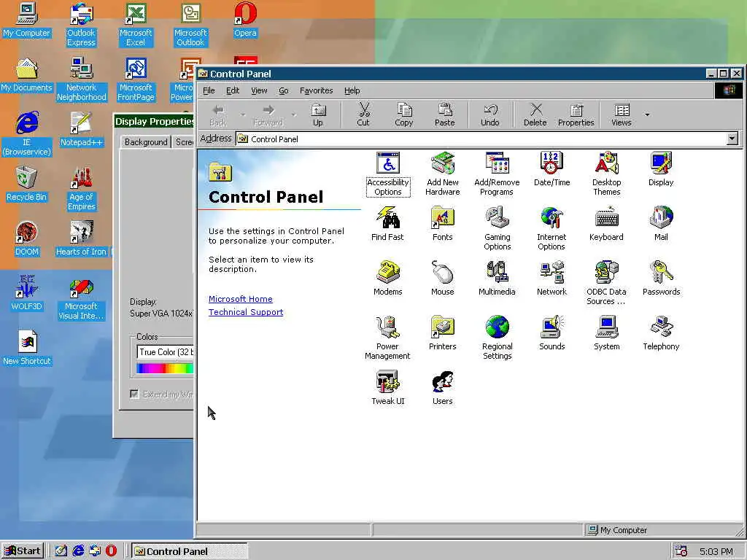Expand the Address bar dropdown
This screenshot has height=560, width=747.
click(x=732, y=139)
